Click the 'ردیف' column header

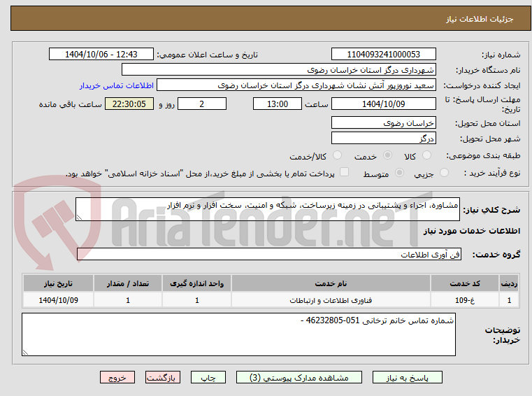coord(509,283)
